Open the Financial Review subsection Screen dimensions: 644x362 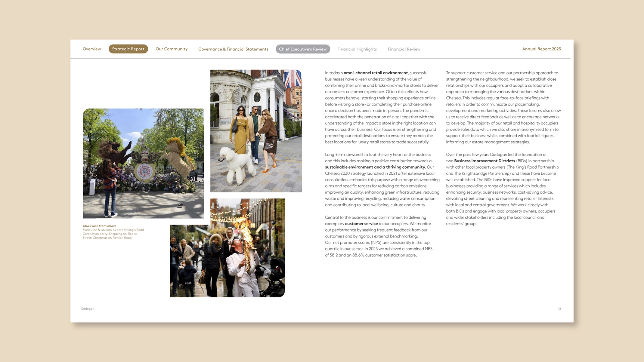(x=404, y=49)
